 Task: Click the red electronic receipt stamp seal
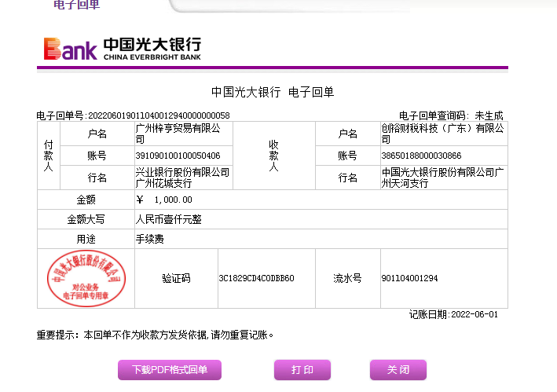(86, 278)
